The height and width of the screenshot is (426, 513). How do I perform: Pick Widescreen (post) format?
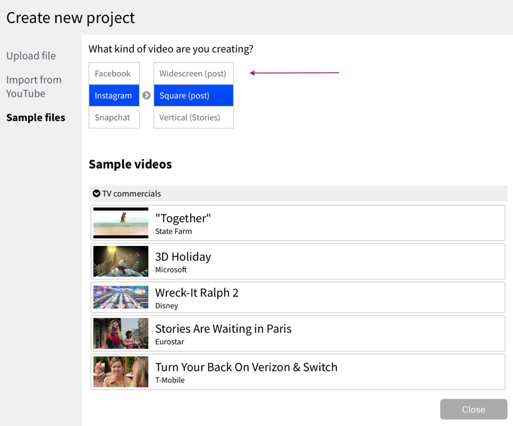(x=193, y=74)
